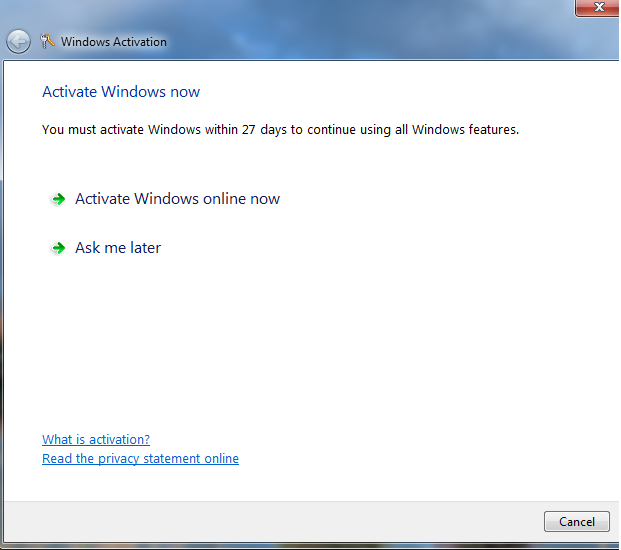Select Ask me later option
The image size is (621, 550).
(x=118, y=248)
